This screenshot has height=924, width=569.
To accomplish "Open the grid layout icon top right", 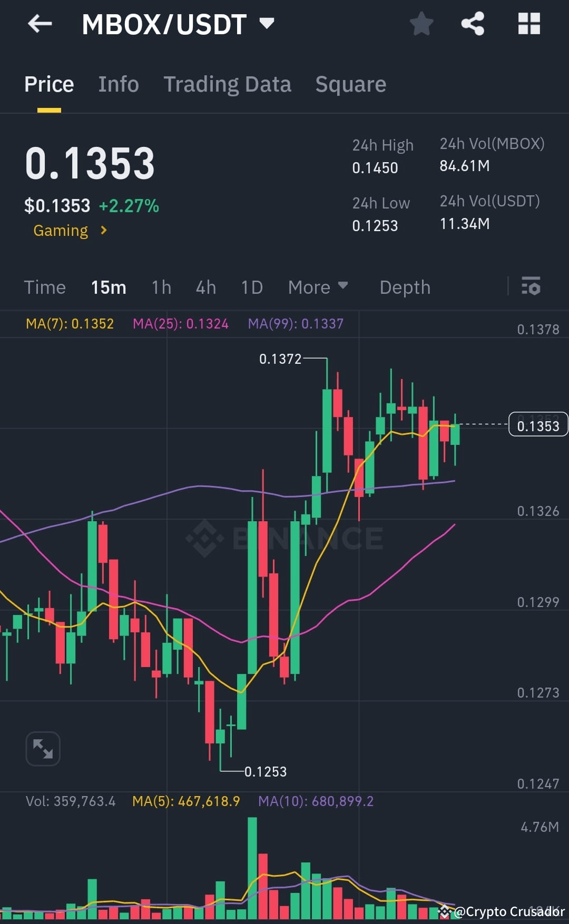I will coord(528,24).
